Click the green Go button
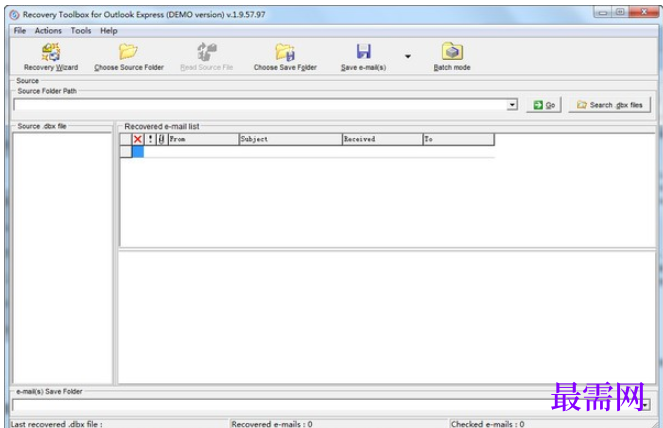 point(544,105)
